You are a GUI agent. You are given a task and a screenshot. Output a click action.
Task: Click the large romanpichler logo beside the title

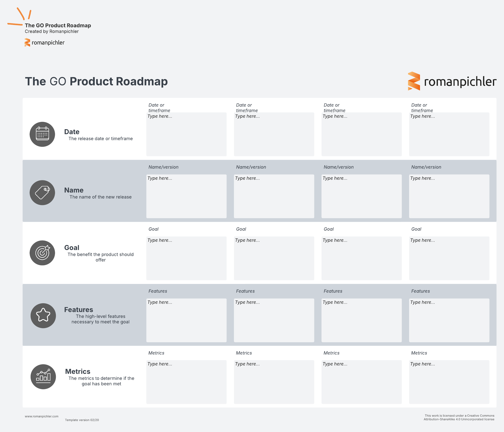tap(452, 81)
